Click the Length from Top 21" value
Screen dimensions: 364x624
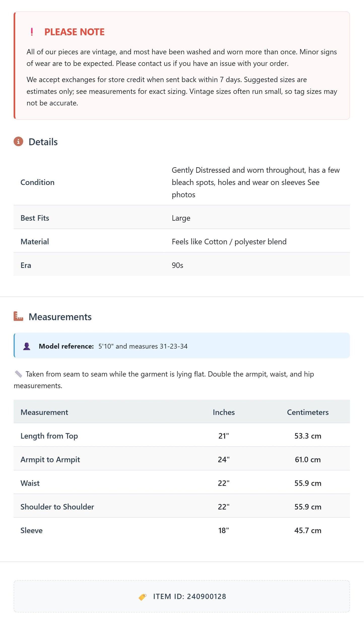tap(224, 436)
